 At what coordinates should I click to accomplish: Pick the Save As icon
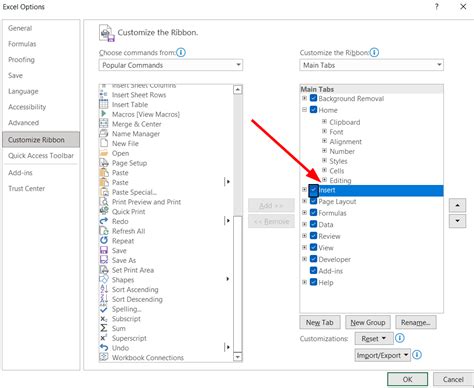click(104, 260)
